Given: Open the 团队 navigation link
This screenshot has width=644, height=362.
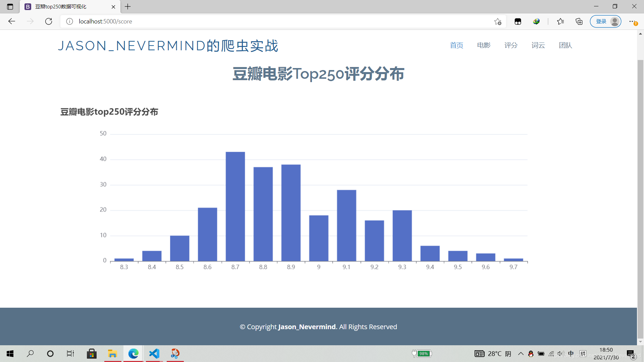Looking at the screenshot, I should click(565, 45).
